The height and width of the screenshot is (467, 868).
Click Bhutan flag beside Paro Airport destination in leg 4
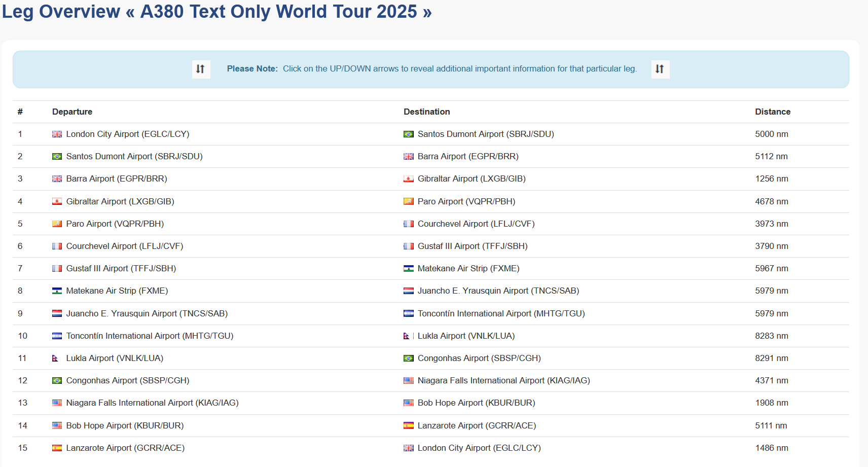click(x=409, y=202)
